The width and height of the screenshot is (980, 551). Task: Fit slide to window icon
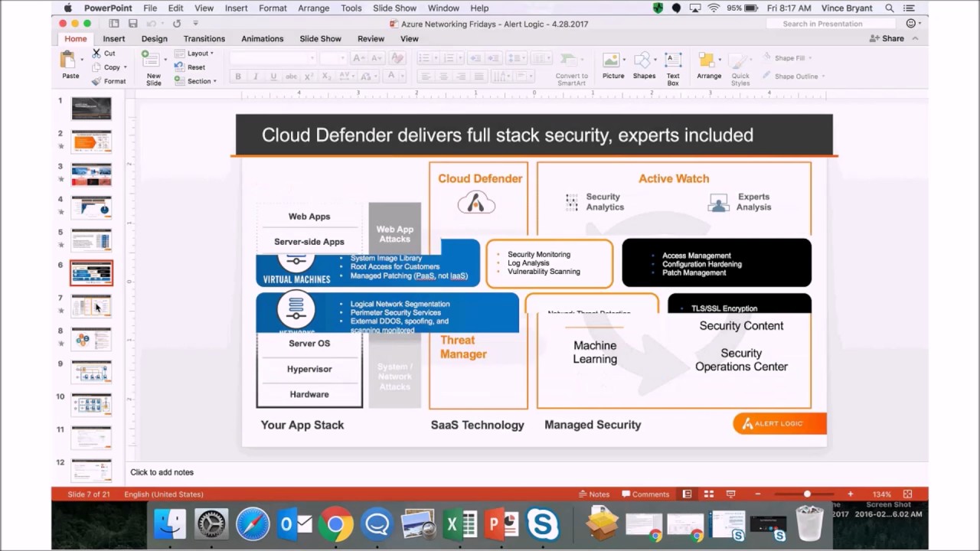pos(907,494)
